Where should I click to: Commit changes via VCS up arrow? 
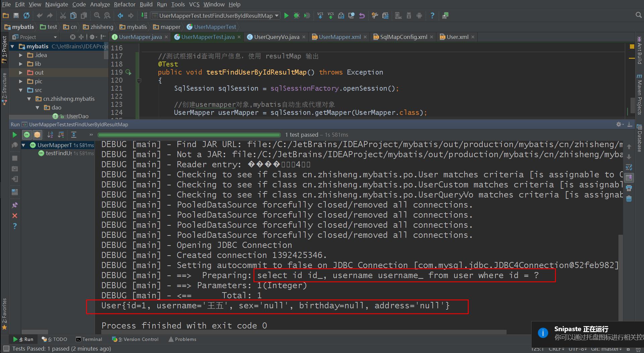click(x=331, y=15)
